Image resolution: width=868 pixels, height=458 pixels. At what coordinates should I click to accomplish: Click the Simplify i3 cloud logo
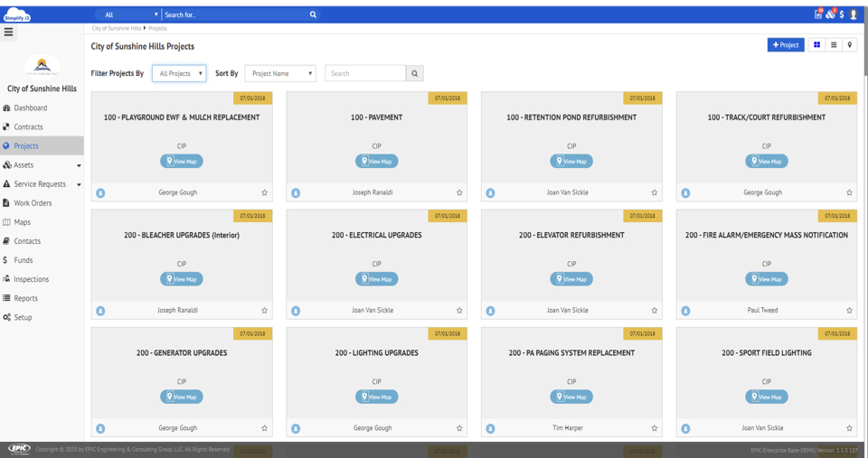pyautogui.click(x=16, y=14)
